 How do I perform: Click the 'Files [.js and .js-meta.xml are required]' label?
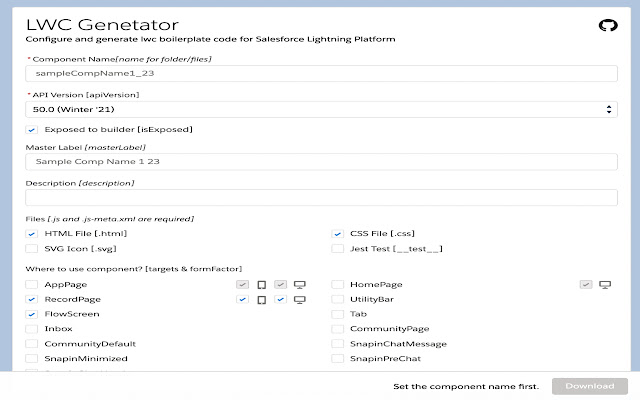click(x=110, y=219)
